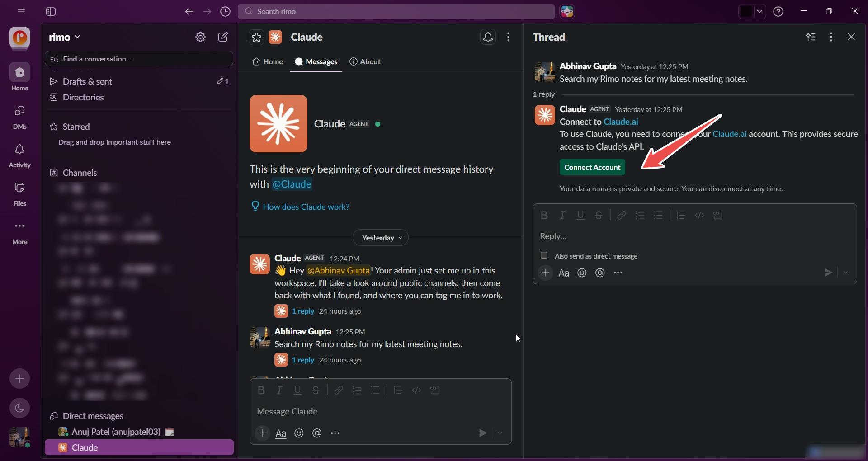Open 1 reply under Claude's greeting

[303, 311]
